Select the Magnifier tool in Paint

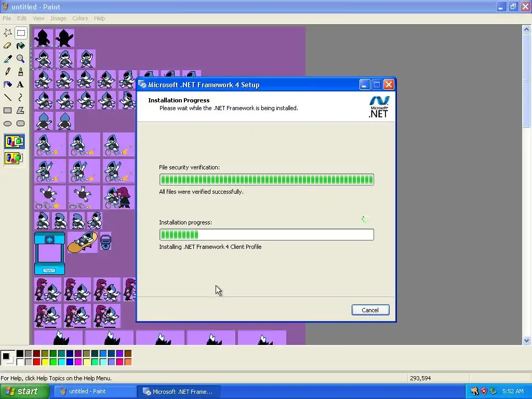click(21, 59)
